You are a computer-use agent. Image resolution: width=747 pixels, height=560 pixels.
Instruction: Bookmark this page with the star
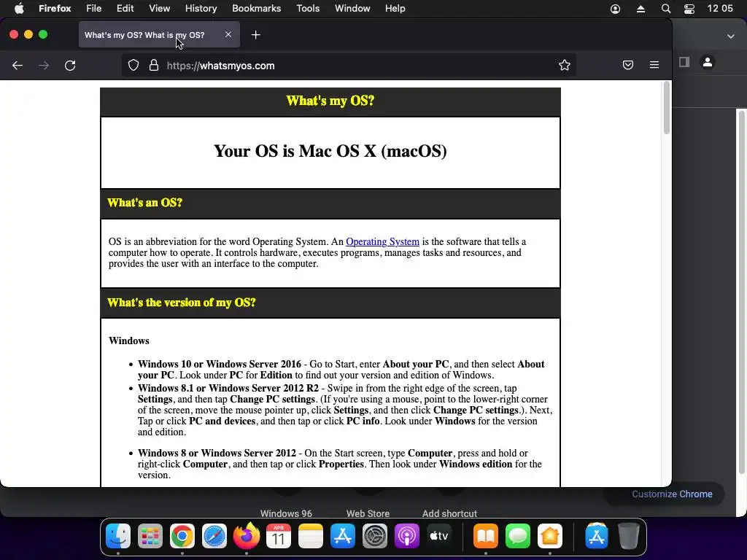click(x=565, y=65)
